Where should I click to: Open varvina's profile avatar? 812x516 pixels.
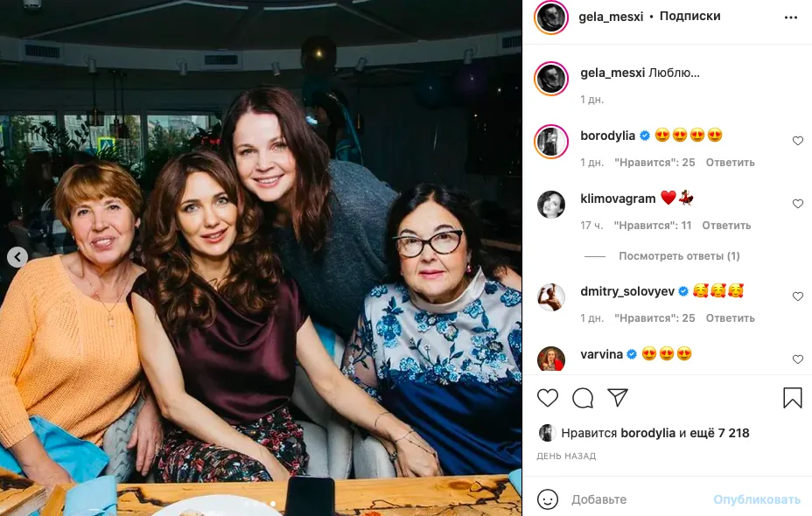(x=551, y=359)
